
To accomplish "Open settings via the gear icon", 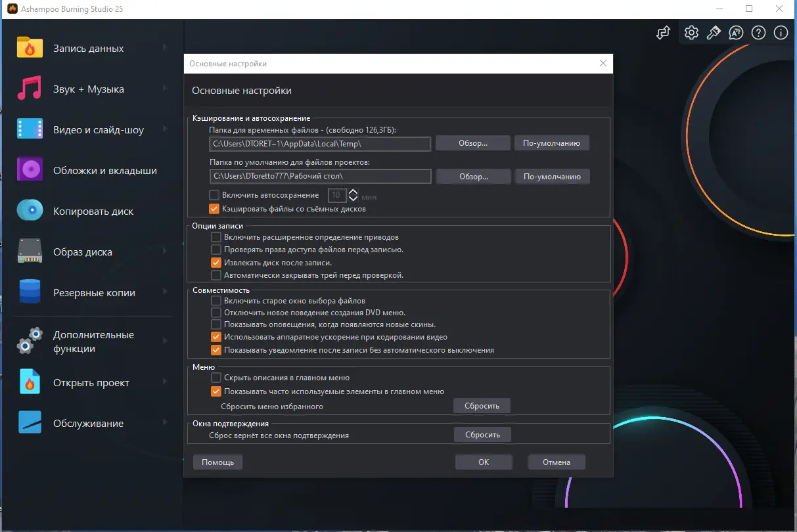I will [691, 33].
